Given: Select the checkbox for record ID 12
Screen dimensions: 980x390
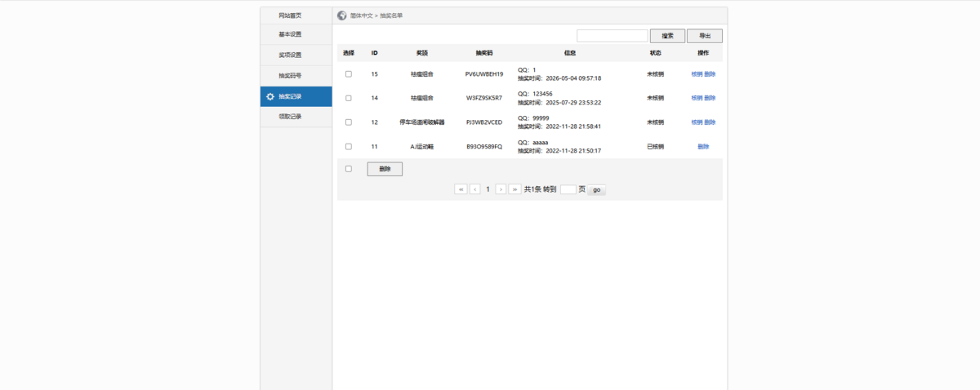Looking at the screenshot, I should [349, 122].
